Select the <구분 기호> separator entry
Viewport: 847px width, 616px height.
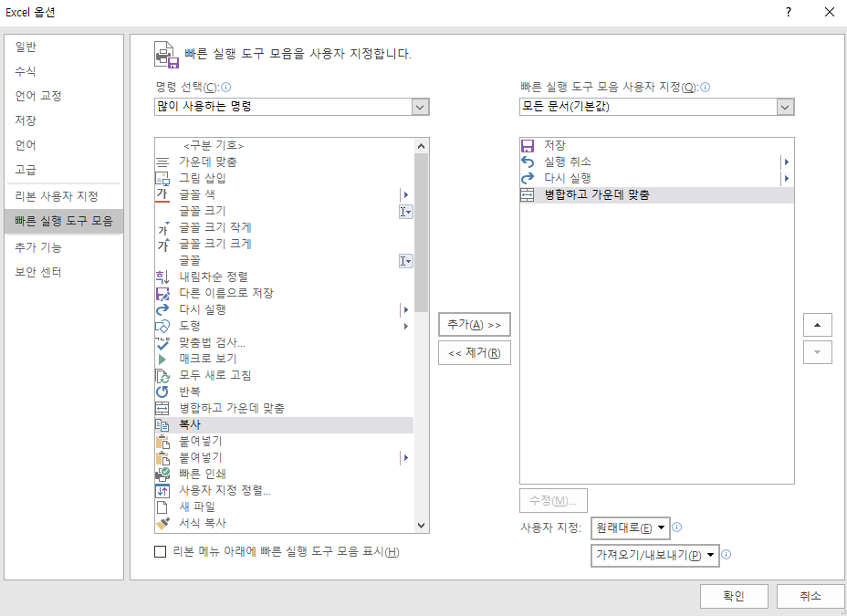pyautogui.click(x=284, y=146)
